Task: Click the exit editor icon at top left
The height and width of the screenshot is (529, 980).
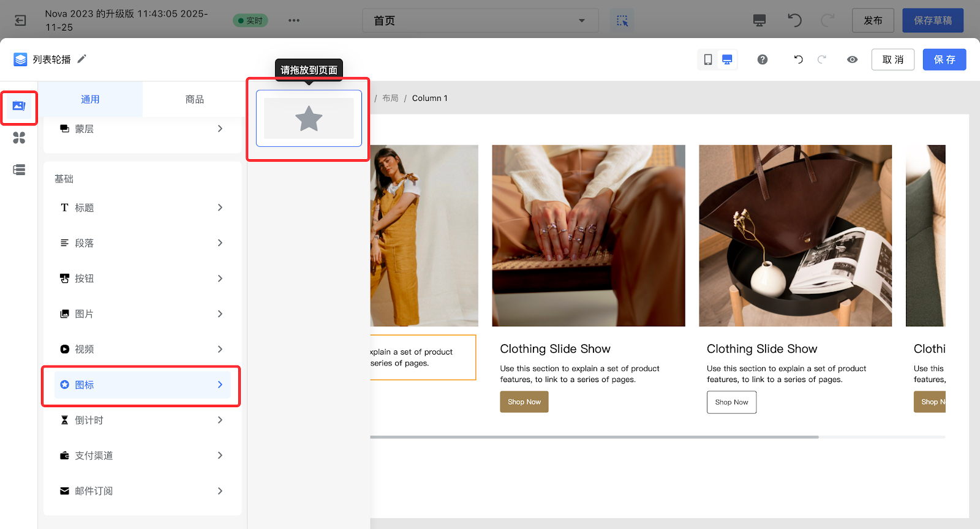Action: coord(20,21)
